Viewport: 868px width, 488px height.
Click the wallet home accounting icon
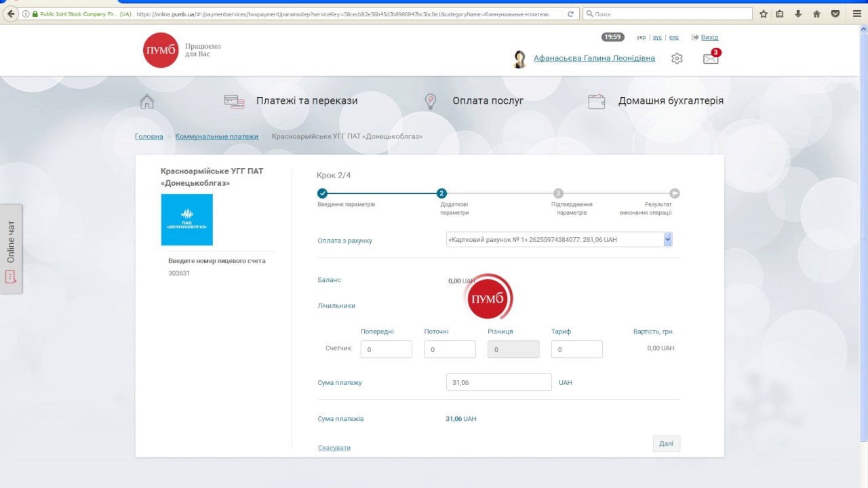click(x=597, y=102)
